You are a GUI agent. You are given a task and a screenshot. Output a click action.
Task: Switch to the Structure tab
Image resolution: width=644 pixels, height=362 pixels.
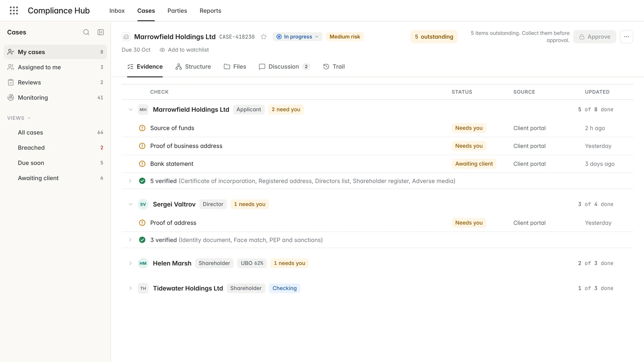pos(193,67)
